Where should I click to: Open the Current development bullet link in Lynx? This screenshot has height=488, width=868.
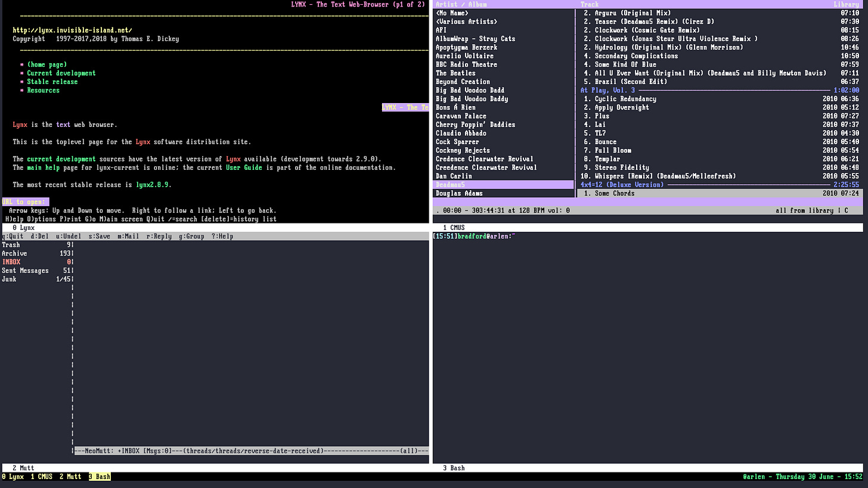click(61, 73)
